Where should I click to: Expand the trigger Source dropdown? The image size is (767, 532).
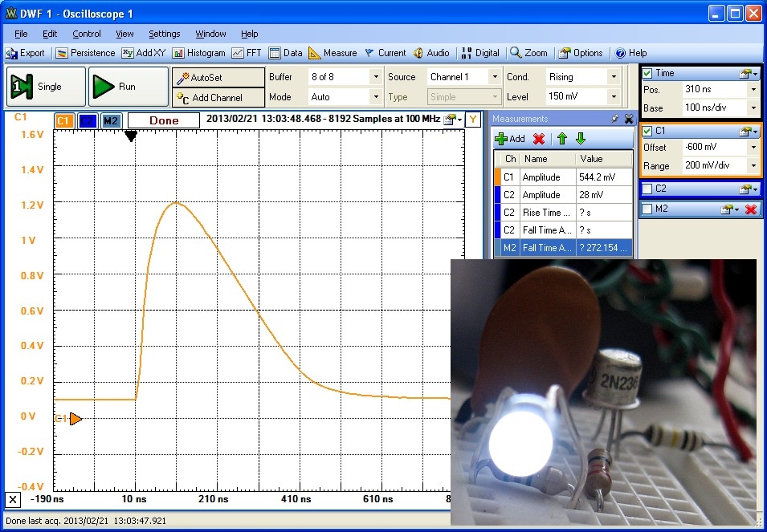(495, 77)
